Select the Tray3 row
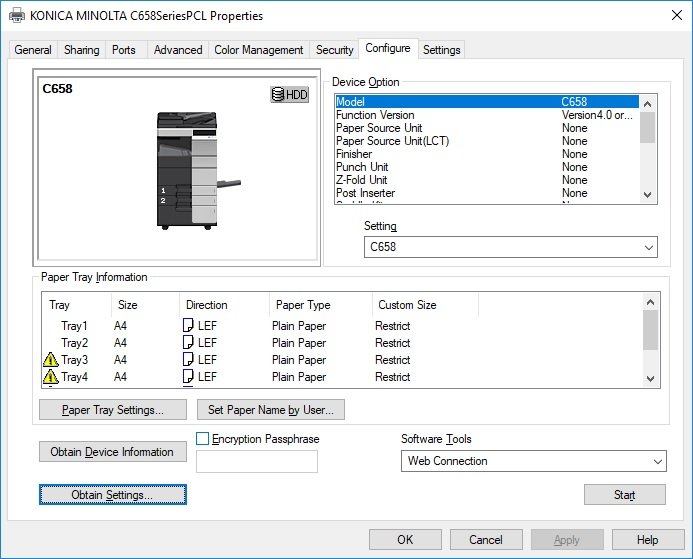 [343, 360]
